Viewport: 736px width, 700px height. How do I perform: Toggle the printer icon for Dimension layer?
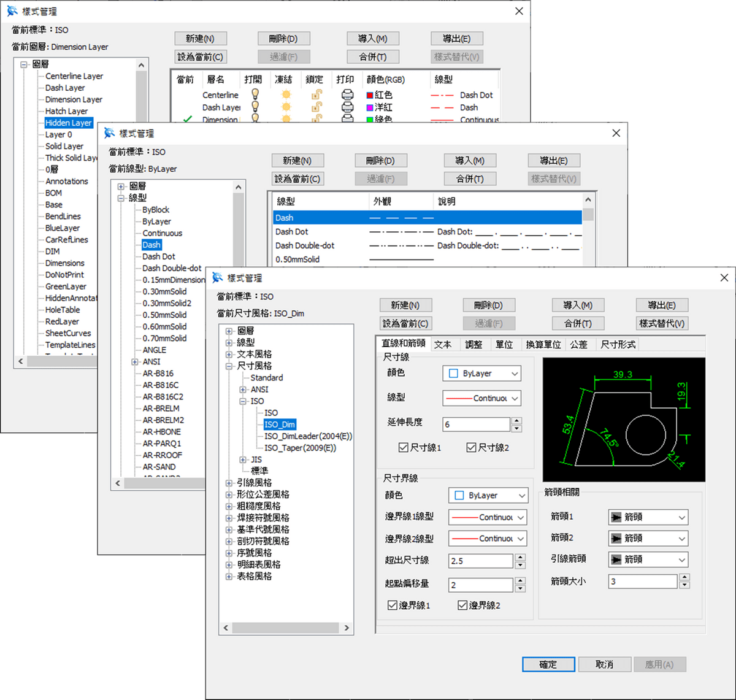click(348, 120)
